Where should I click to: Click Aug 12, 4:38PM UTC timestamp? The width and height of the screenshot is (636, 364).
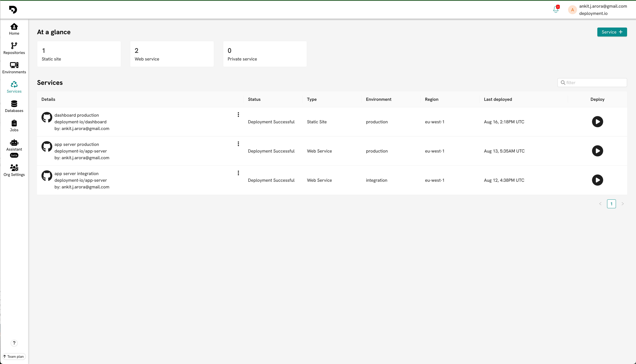pyautogui.click(x=504, y=180)
